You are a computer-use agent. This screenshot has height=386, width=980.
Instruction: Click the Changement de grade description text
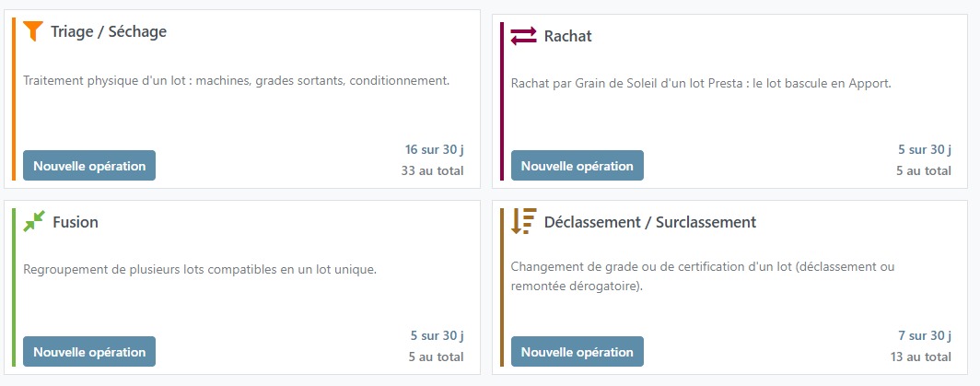pyautogui.click(x=703, y=276)
